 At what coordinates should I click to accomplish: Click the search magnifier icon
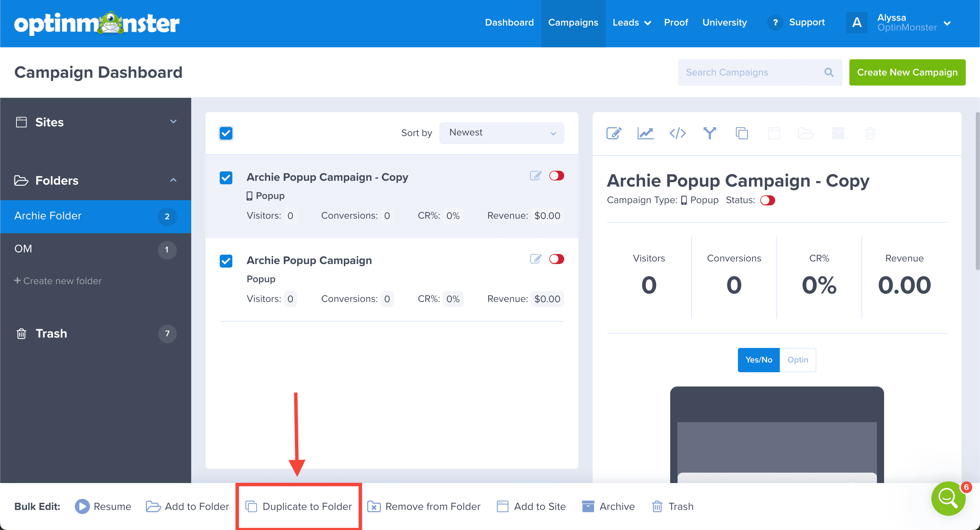(829, 72)
